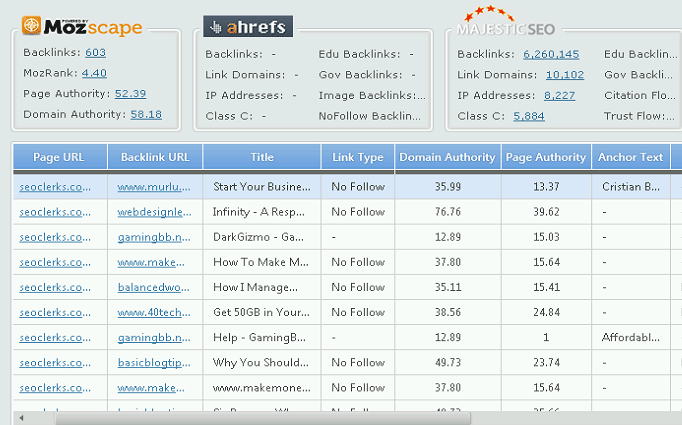Image resolution: width=682 pixels, height=425 pixels.
Task: Open seoclerks.co... link in Get 50GB row
Action: click(55, 312)
